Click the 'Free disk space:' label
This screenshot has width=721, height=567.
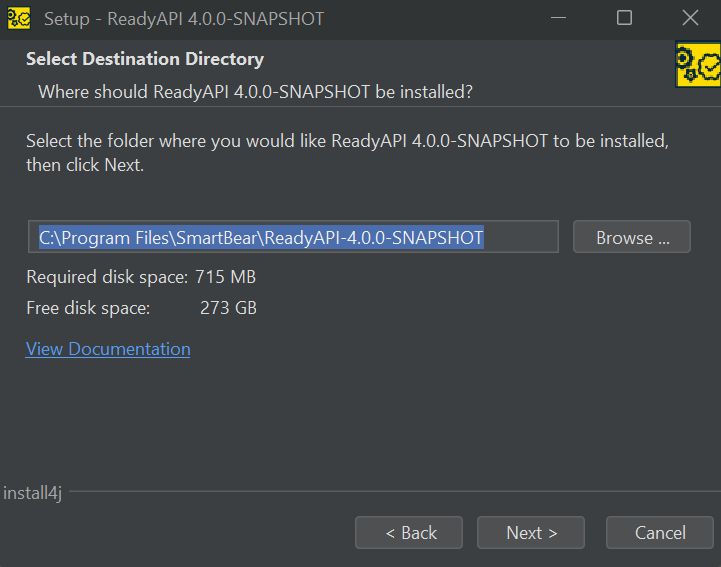click(x=88, y=308)
